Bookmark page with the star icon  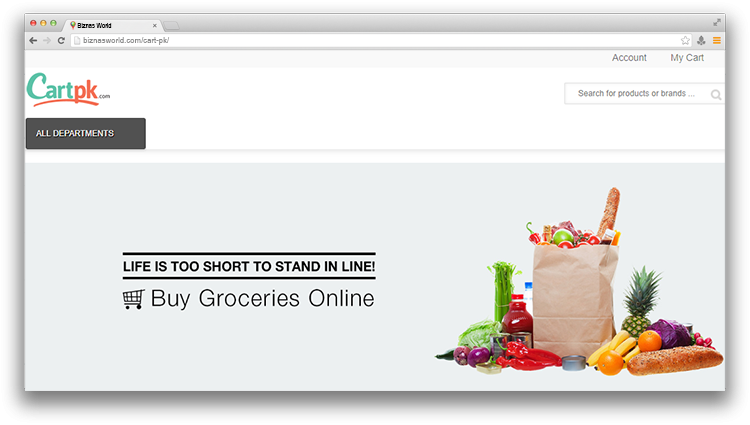685,41
